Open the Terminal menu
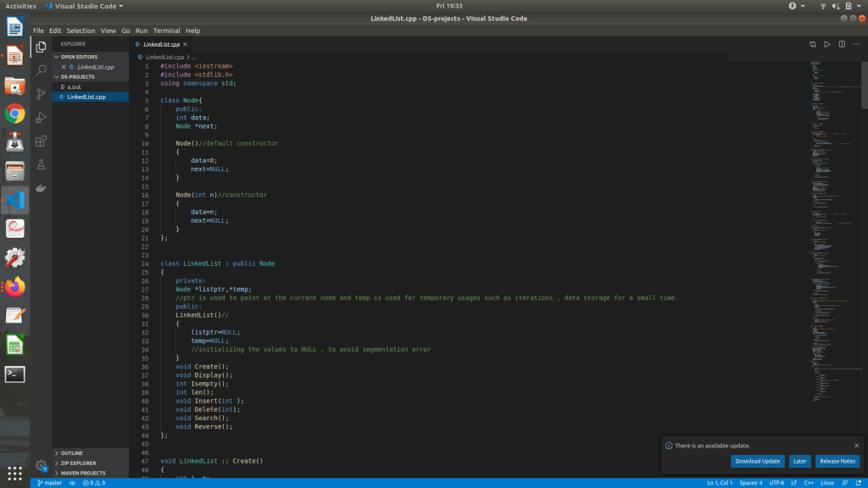 point(166,30)
